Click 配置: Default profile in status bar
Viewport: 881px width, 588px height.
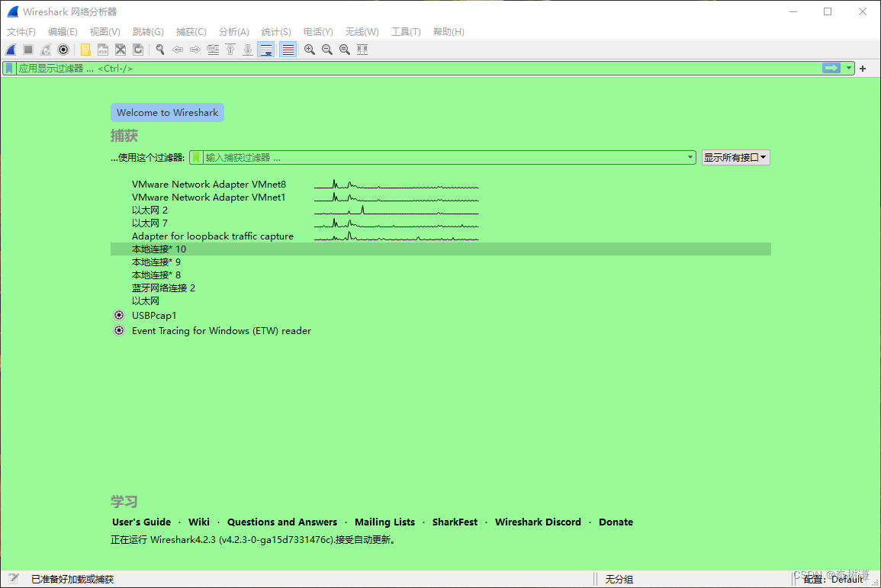pyautogui.click(x=833, y=579)
